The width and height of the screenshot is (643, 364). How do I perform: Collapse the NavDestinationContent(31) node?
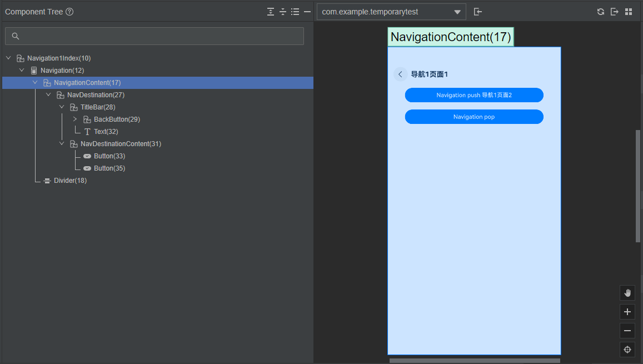point(62,144)
